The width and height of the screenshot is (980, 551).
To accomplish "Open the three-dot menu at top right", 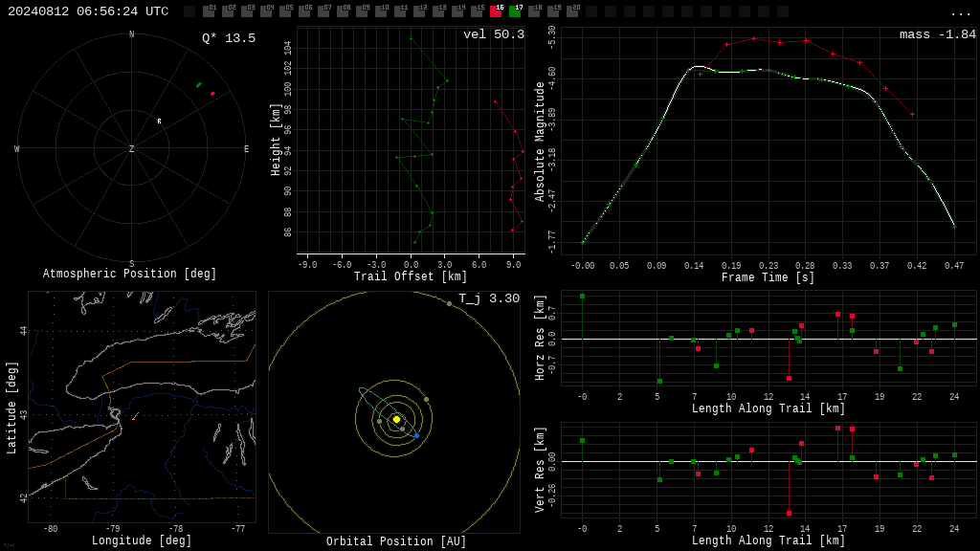I will pos(960,13).
